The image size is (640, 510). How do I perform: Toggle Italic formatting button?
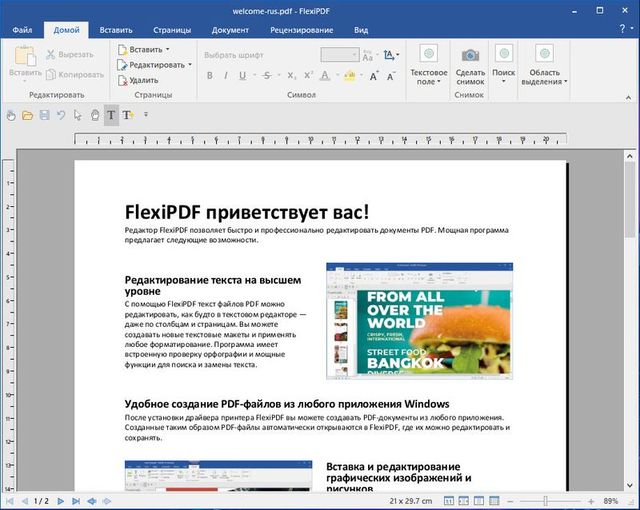[228, 76]
